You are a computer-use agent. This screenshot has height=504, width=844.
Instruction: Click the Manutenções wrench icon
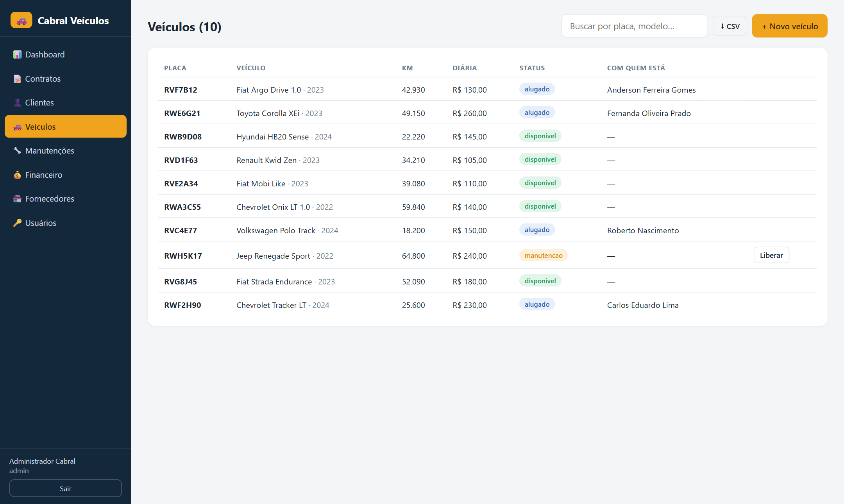click(x=17, y=151)
